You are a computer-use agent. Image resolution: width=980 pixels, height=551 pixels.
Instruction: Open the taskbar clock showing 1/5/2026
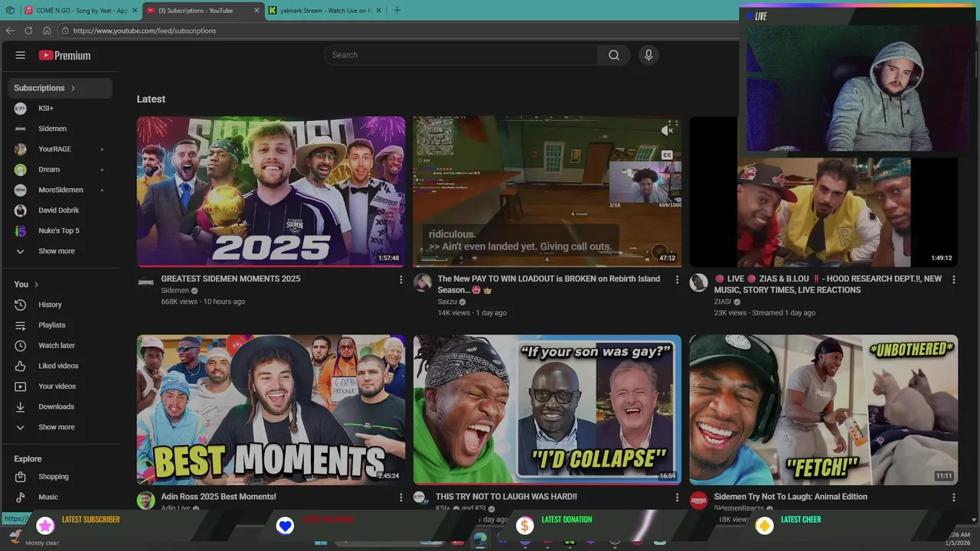[x=958, y=539]
